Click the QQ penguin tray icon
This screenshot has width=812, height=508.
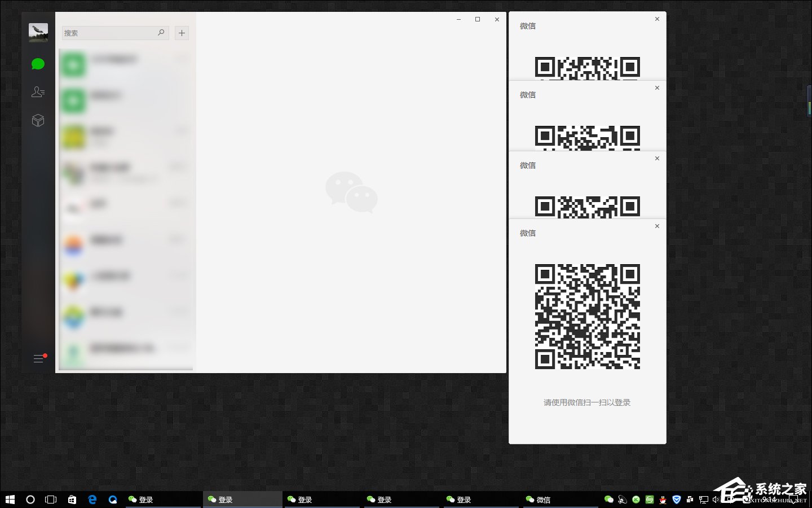point(663,500)
